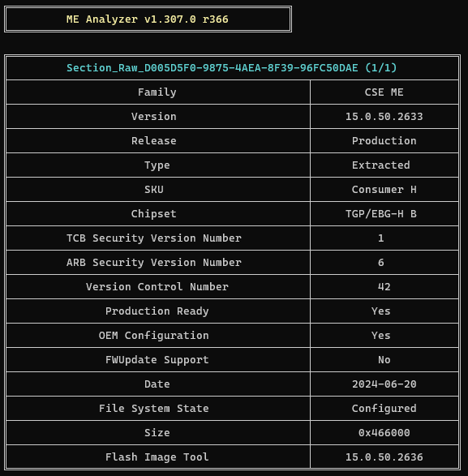Select the Section_Raw_D005D5F0 header text
The height and width of the screenshot is (476, 468).
coord(232,67)
